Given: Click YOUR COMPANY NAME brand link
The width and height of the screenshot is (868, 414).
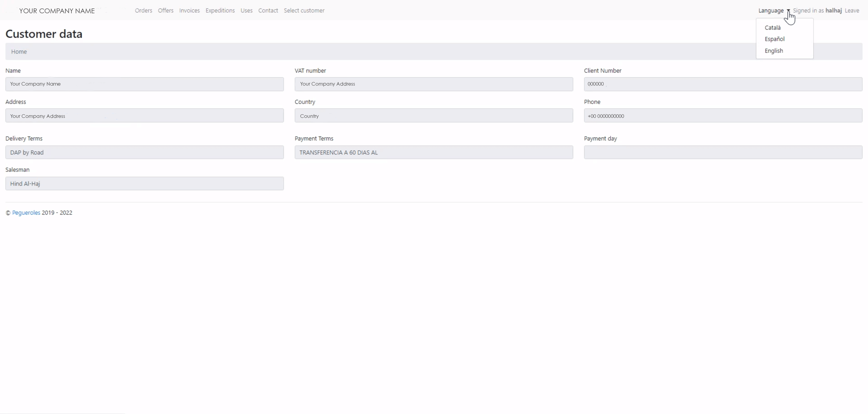Looking at the screenshot, I should (57, 11).
